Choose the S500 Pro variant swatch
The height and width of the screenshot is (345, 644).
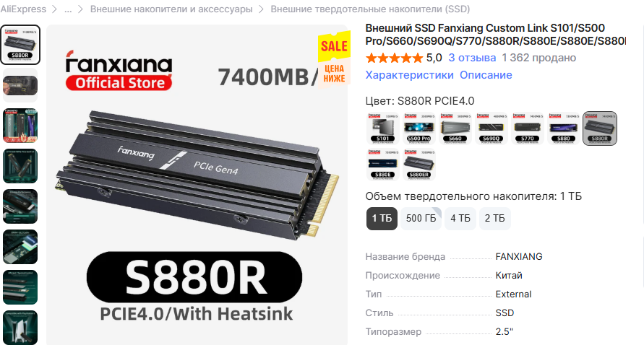coord(419,128)
